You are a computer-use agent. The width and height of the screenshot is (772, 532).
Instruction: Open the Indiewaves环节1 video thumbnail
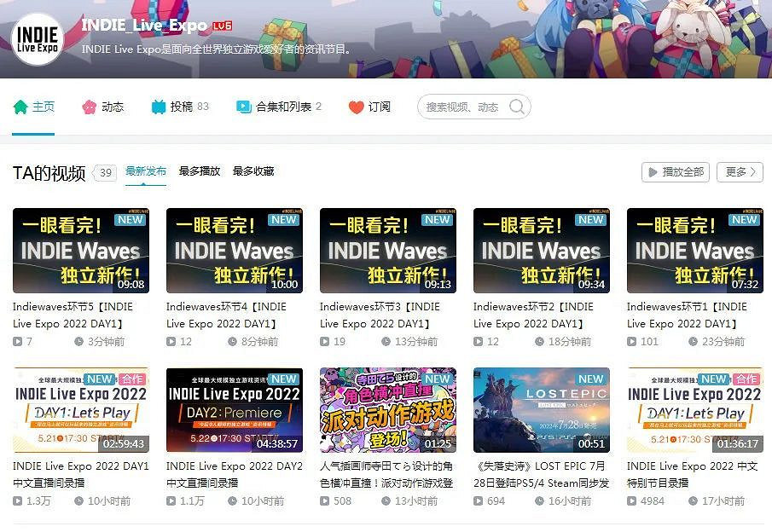(695, 251)
